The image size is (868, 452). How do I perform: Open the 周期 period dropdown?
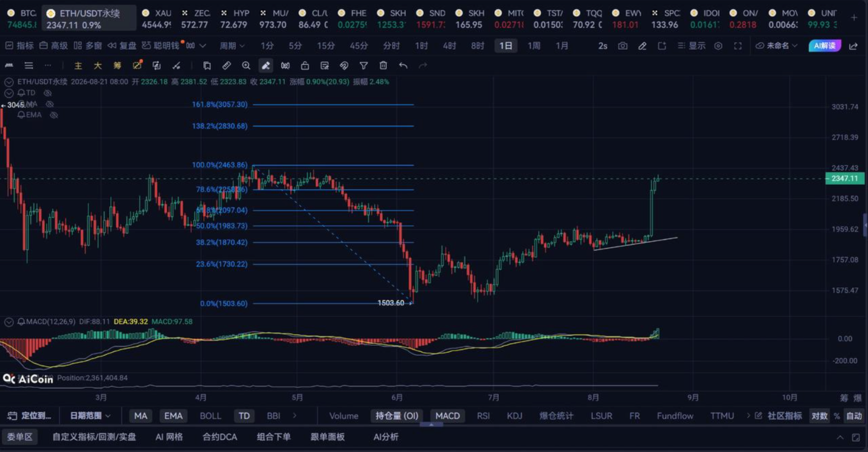(x=232, y=46)
